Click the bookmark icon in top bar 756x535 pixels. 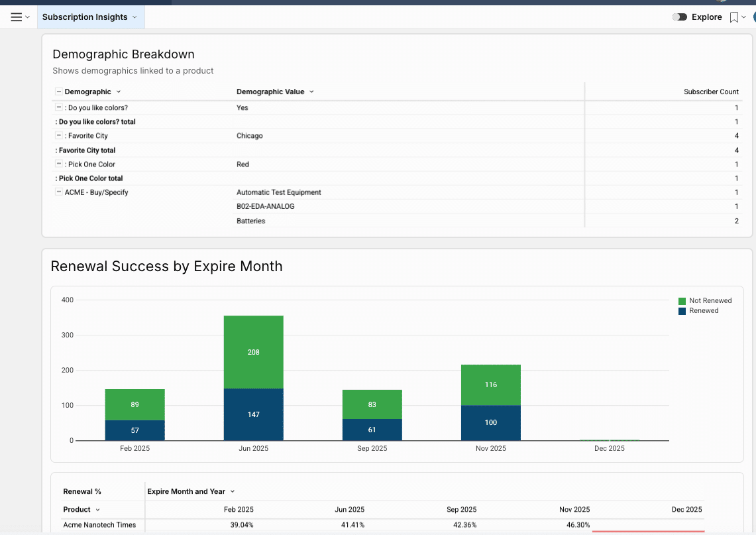733,17
